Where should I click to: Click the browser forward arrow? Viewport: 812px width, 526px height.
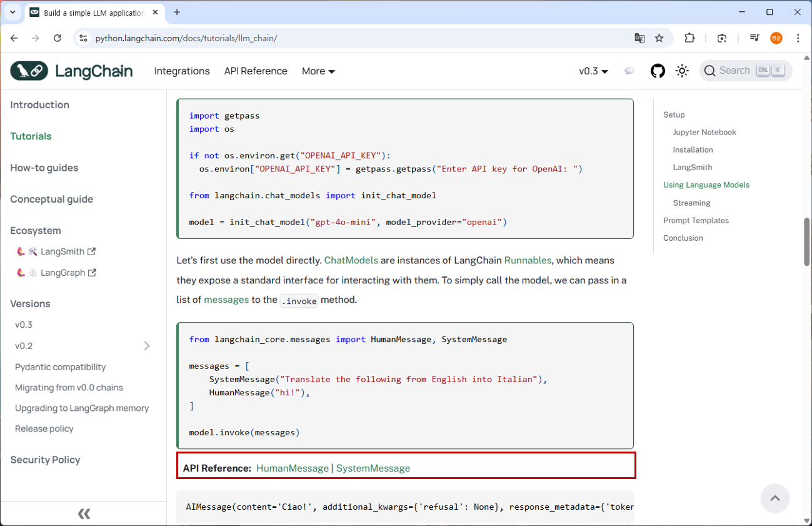pos(36,38)
